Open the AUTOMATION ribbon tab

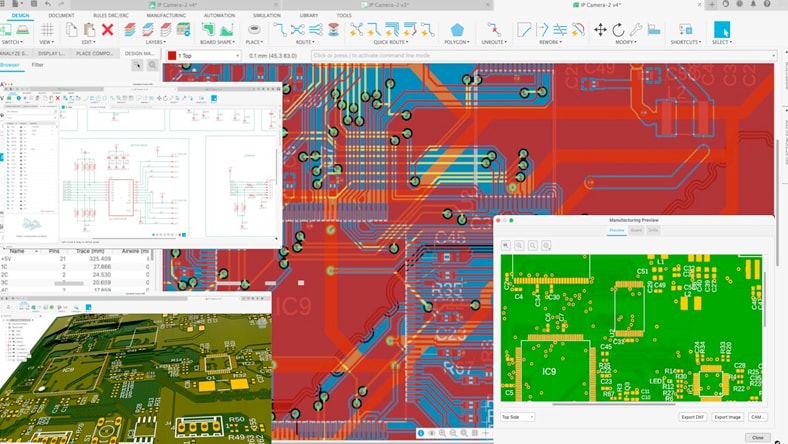(x=219, y=16)
